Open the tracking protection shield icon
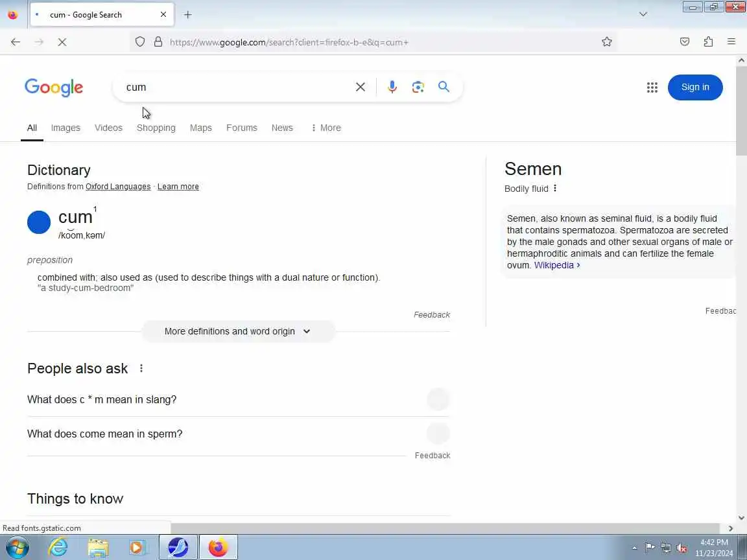747x560 pixels. (139, 42)
